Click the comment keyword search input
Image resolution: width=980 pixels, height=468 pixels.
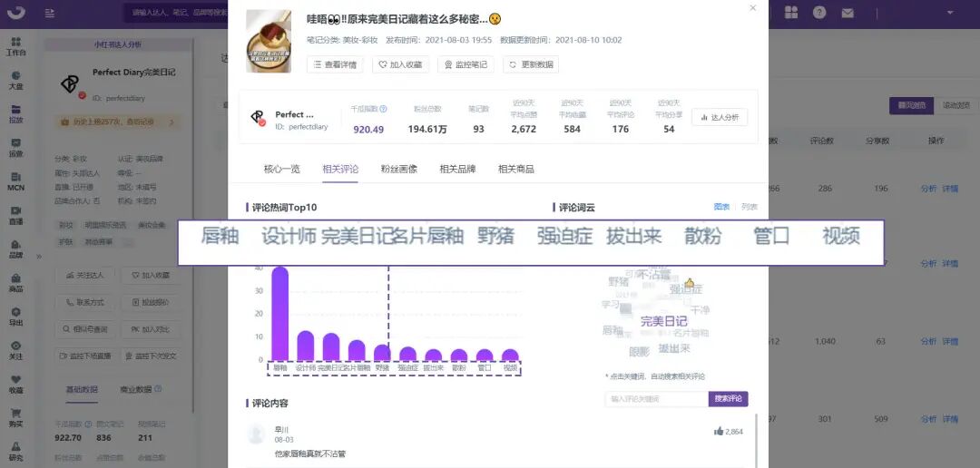coord(656,399)
